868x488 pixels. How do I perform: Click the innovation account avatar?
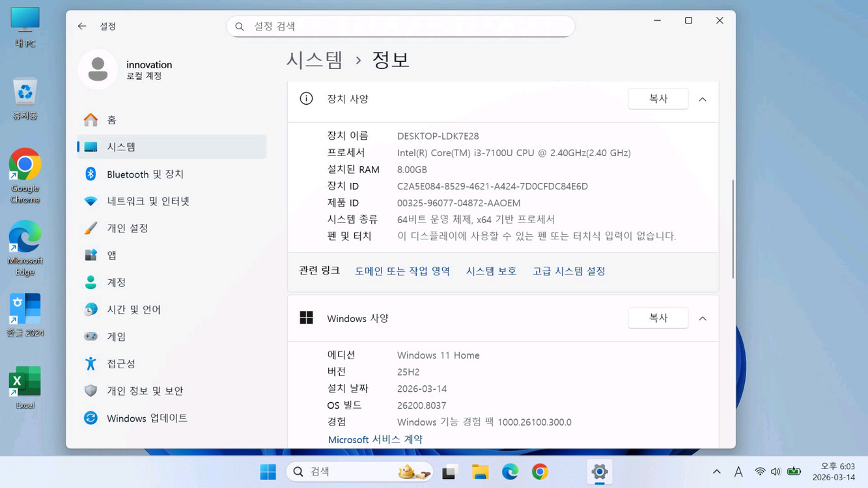97,69
